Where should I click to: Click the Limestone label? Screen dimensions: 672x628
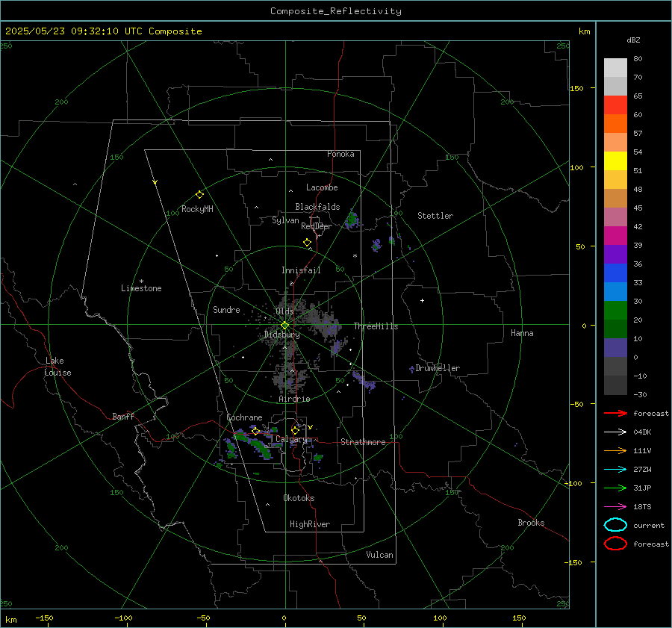tap(141, 288)
